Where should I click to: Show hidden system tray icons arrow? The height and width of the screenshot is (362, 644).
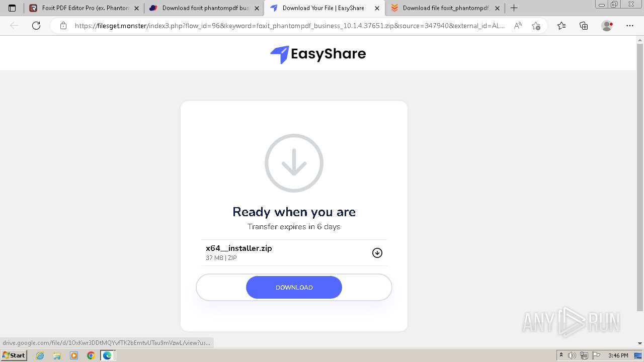click(561, 355)
